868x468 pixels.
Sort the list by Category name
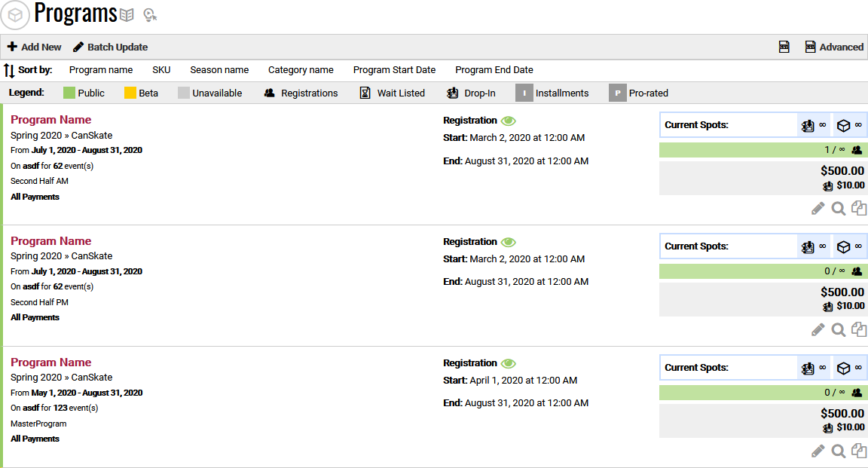coord(301,70)
